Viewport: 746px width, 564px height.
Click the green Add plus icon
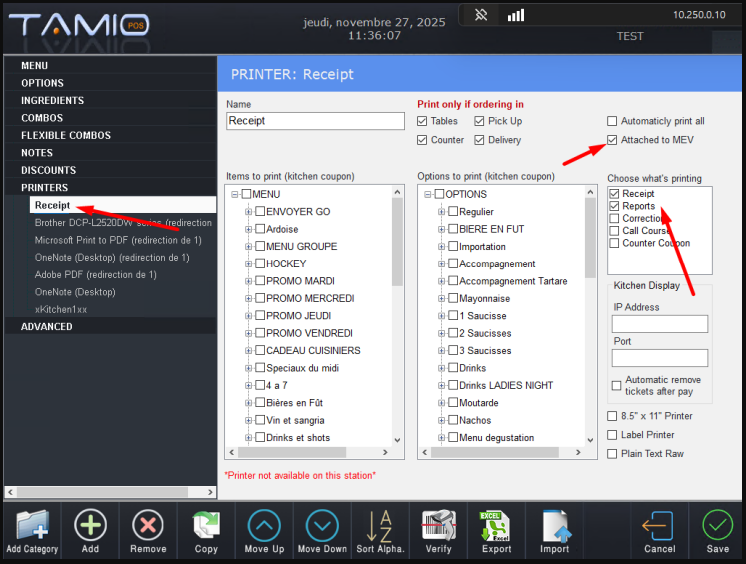[x=90, y=525]
